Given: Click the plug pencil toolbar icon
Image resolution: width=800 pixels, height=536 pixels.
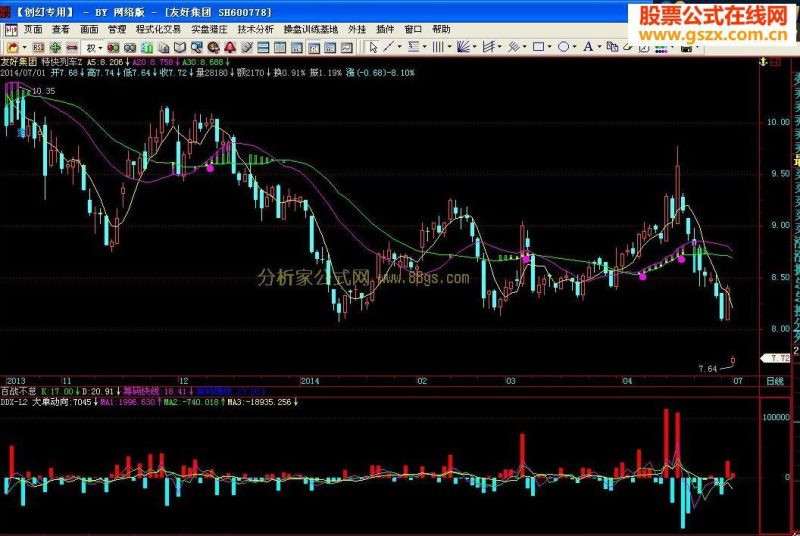Looking at the screenshot, I should pyautogui.click(x=247, y=48).
